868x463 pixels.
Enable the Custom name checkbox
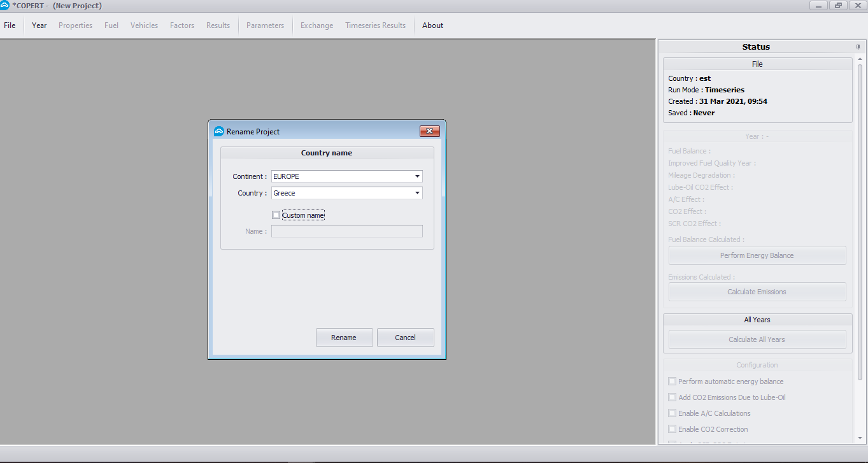(x=276, y=215)
